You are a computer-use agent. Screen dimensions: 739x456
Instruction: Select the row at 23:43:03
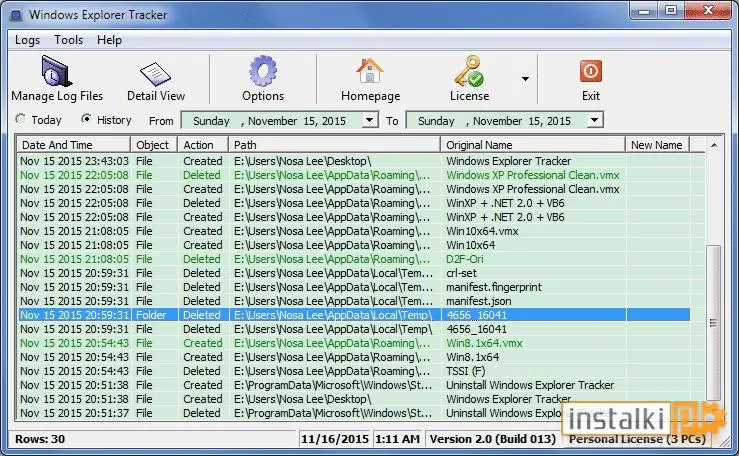click(353, 161)
